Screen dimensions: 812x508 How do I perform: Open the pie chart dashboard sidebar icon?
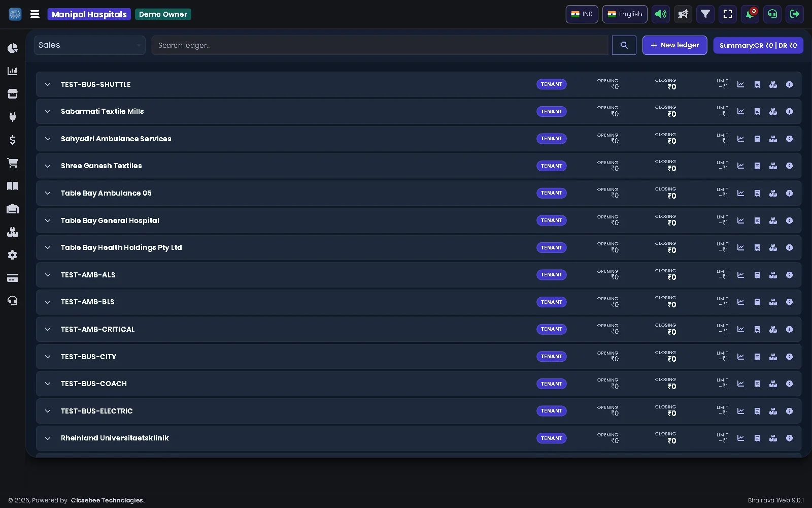click(13, 48)
